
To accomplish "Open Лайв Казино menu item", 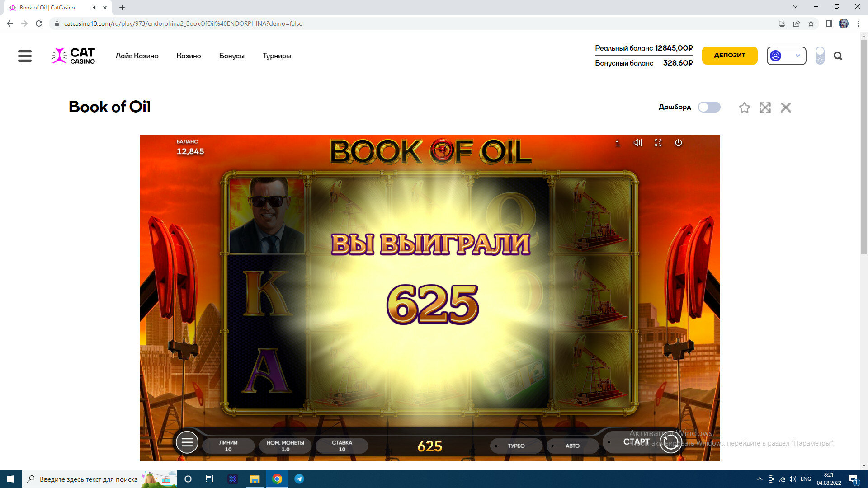I will [x=137, y=56].
